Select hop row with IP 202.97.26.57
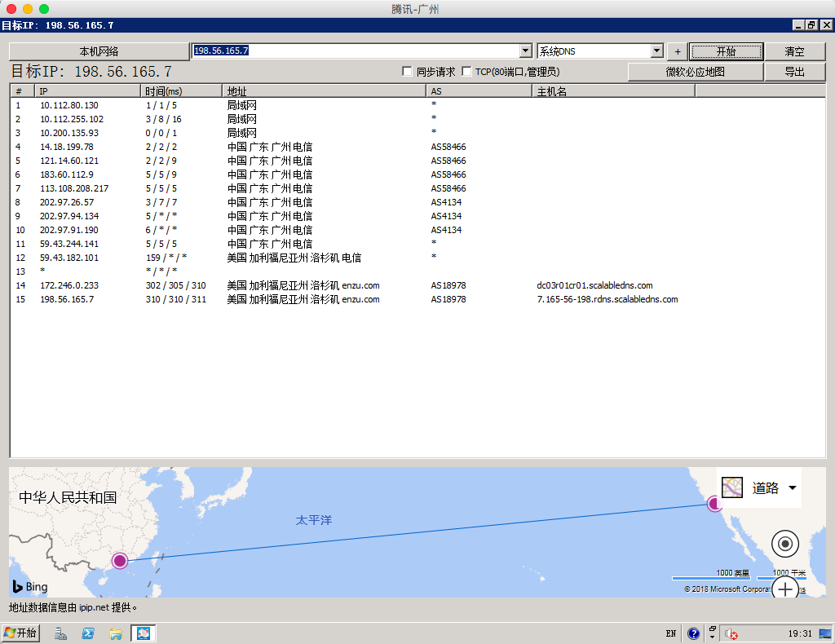Image resolution: width=835 pixels, height=644 pixels. point(417,202)
